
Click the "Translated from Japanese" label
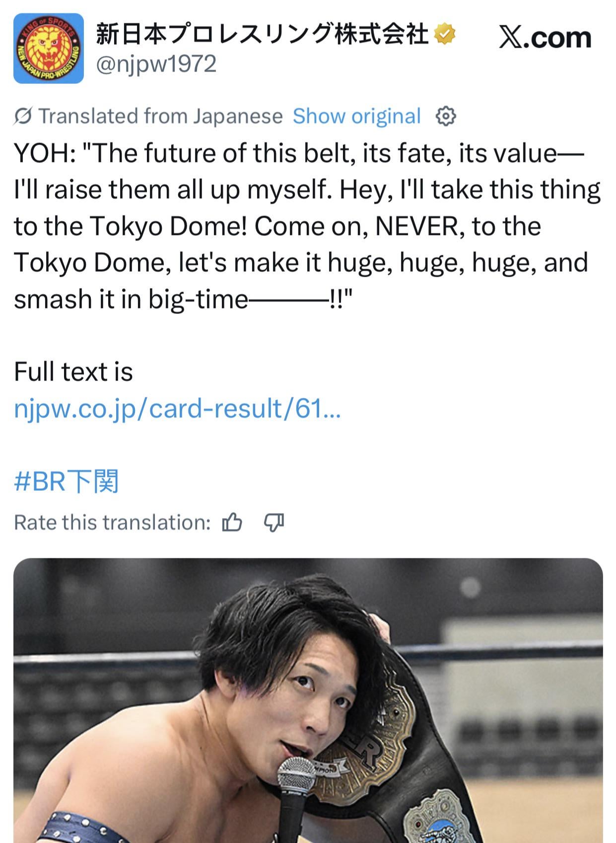point(160,116)
